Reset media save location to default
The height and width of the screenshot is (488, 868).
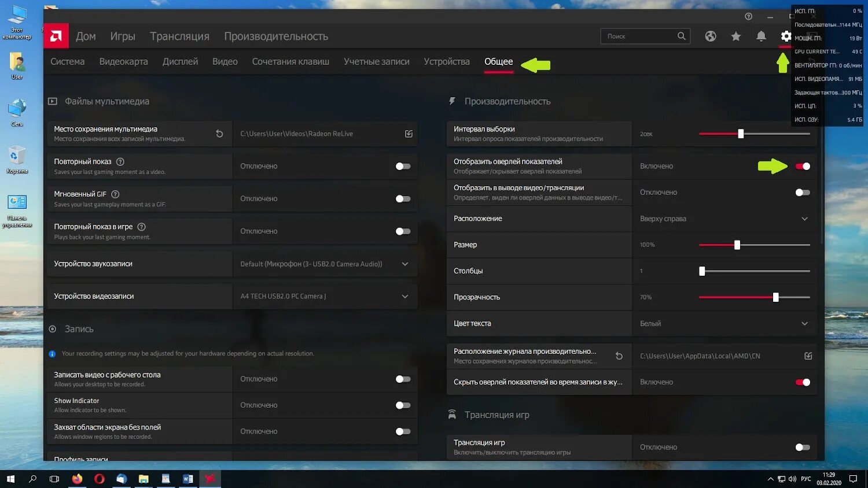click(x=219, y=134)
